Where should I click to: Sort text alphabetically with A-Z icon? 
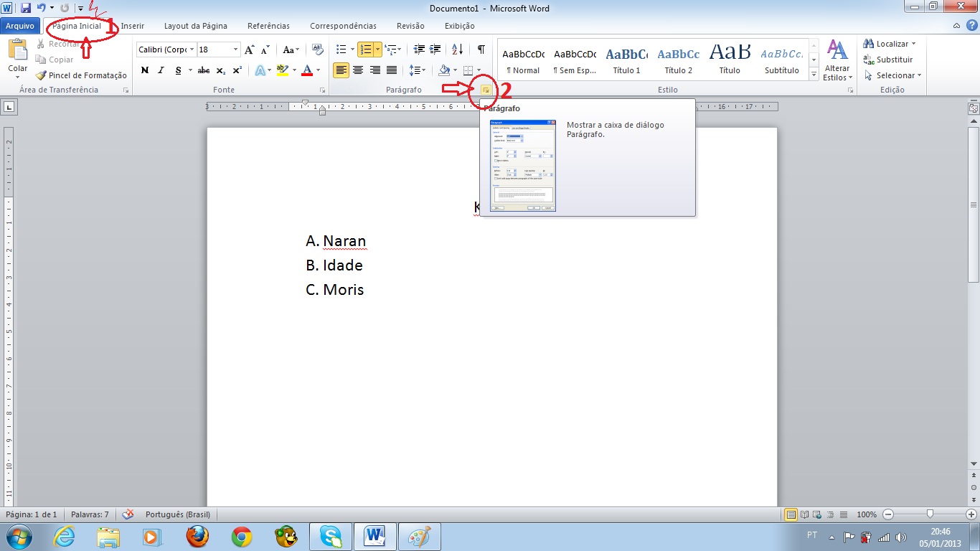click(x=457, y=50)
